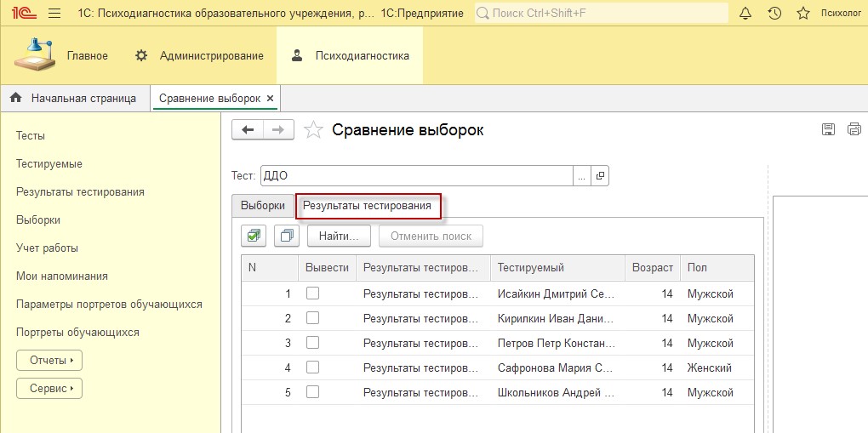Sort by Пол column header
This screenshot has width=868, height=433.
tap(717, 268)
